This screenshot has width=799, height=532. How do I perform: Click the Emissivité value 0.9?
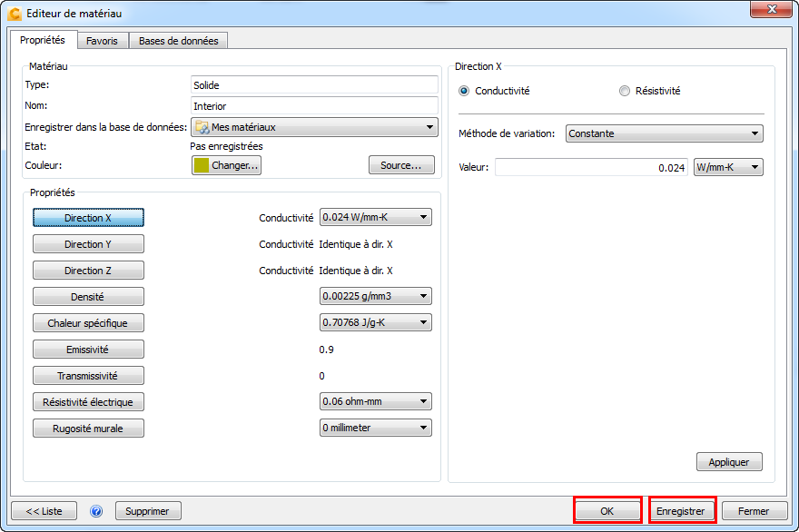(x=326, y=350)
